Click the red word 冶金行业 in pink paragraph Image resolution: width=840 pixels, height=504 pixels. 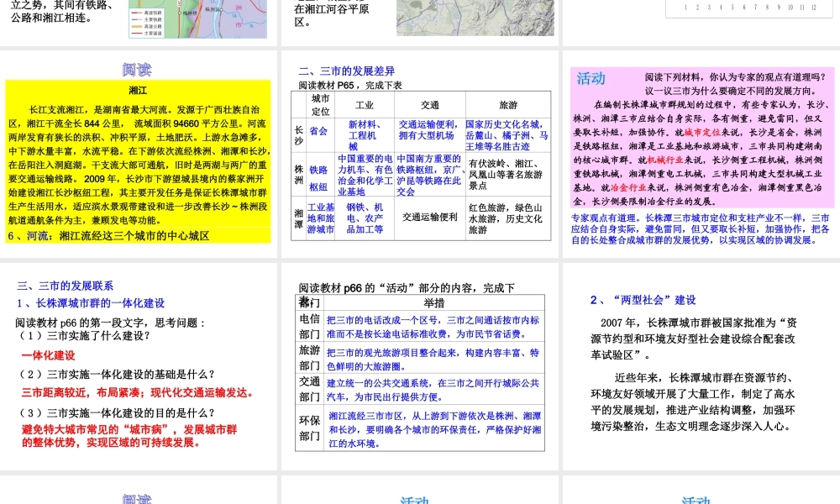tap(628, 188)
